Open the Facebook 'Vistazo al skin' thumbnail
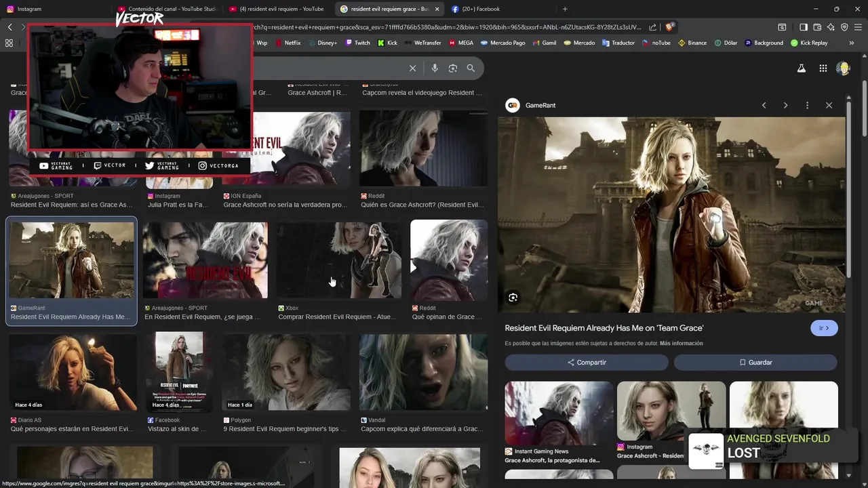Screen dimensions: 868x488 tap(179, 372)
